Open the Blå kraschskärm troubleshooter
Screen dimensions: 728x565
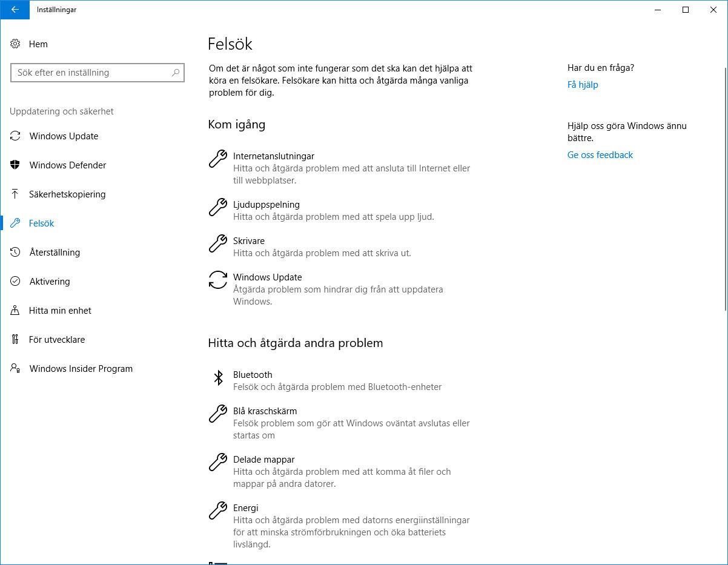pos(265,411)
